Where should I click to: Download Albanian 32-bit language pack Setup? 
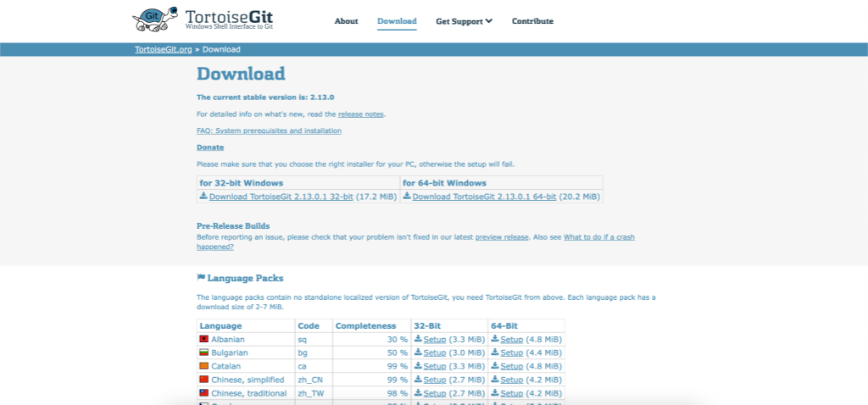tap(434, 340)
